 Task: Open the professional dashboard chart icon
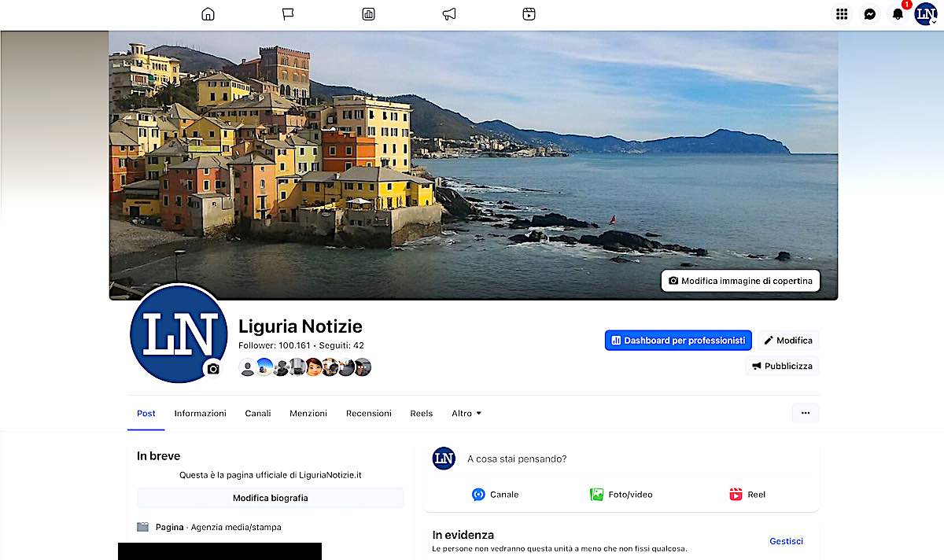pyautogui.click(x=368, y=14)
